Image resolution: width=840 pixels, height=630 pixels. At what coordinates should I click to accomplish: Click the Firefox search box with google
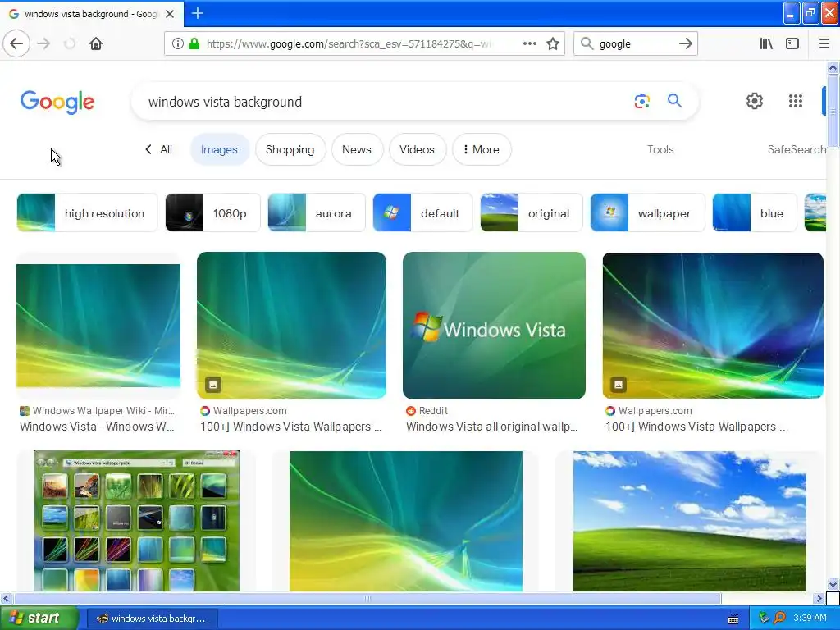point(635,43)
